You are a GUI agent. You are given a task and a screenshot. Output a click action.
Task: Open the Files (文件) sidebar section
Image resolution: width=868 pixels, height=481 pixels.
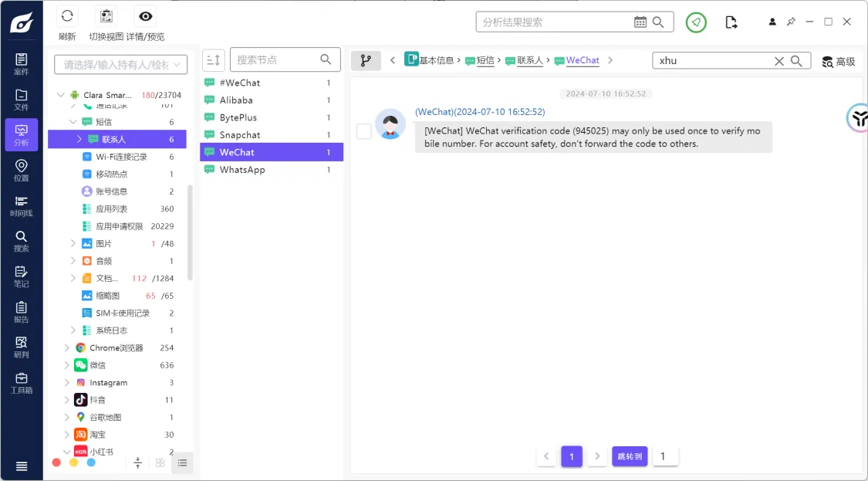pos(21,100)
